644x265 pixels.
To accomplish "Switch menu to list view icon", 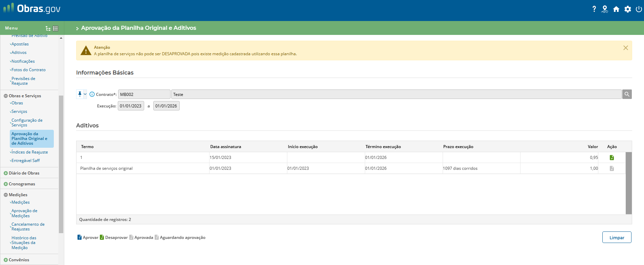I will pyautogui.click(x=56, y=28).
